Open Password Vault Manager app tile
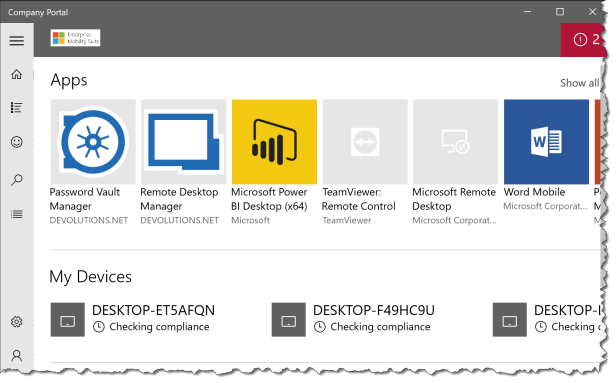Viewport: 616px width, 383px height. (93, 142)
